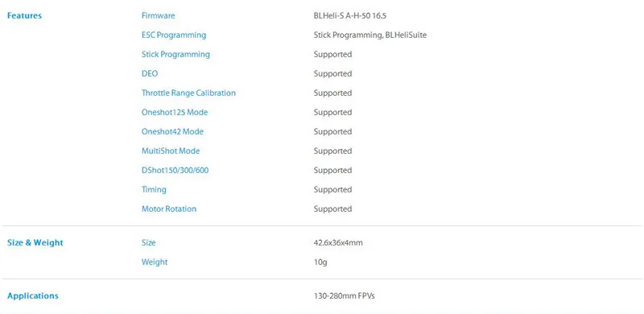
Task: Select the Firmware label
Action: tap(158, 15)
